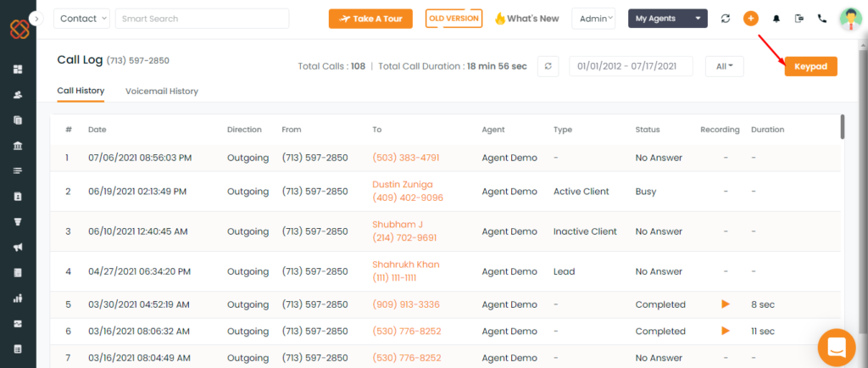Click the Inactive Client type cell
This screenshot has width=868, height=368.
click(x=585, y=231)
